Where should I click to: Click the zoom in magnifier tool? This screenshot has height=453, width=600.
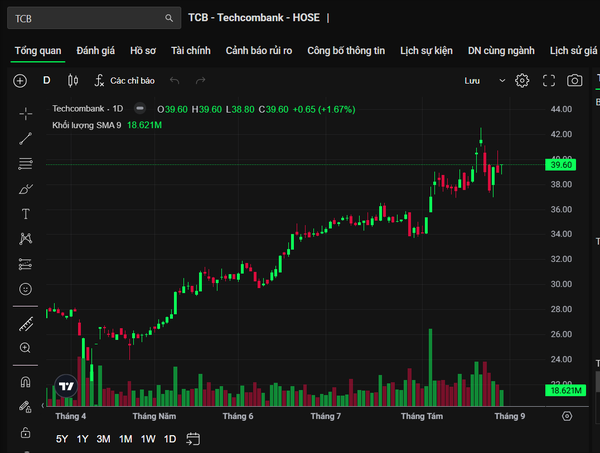click(25, 348)
